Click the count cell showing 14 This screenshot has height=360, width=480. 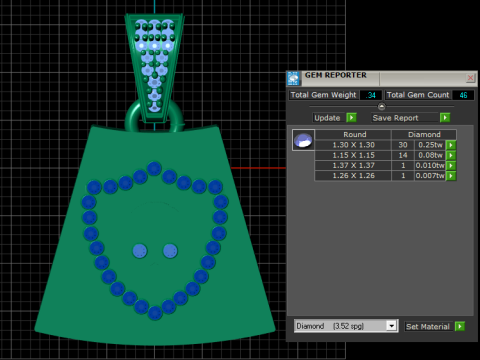click(x=403, y=155)
